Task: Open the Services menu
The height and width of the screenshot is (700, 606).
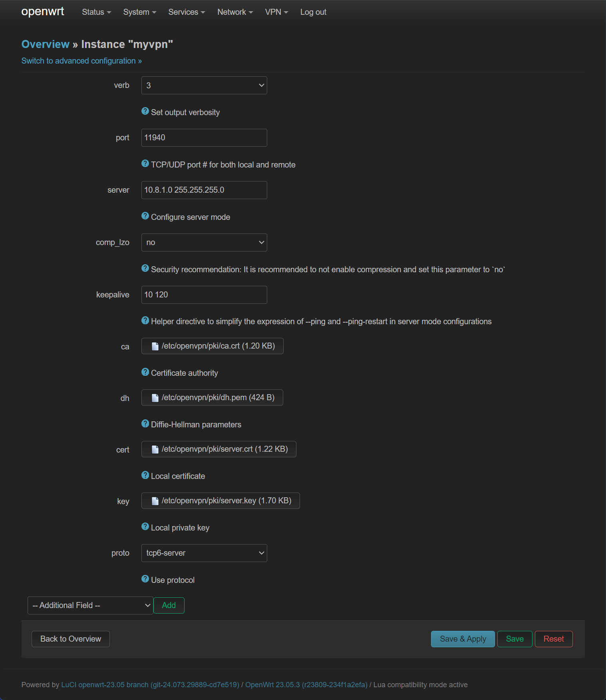Action: 187,12
